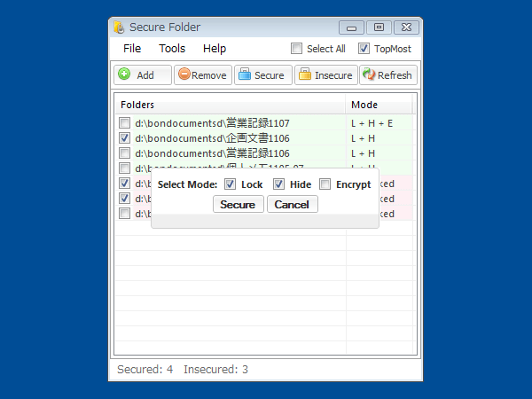Screen dimensions: 532x399
Task: Confirm with the dialog Secure button
Action: (239, 204)
